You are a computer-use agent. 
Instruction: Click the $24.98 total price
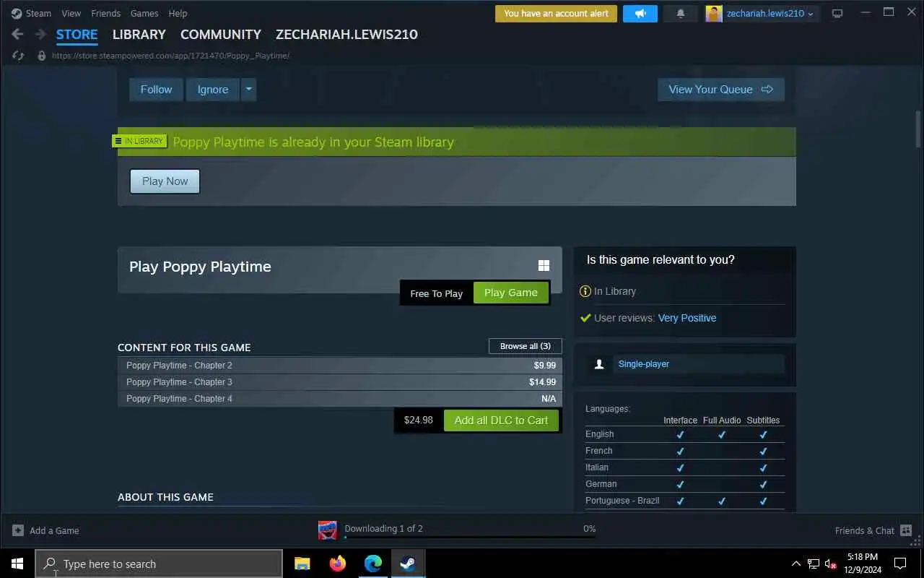point(419,420)
